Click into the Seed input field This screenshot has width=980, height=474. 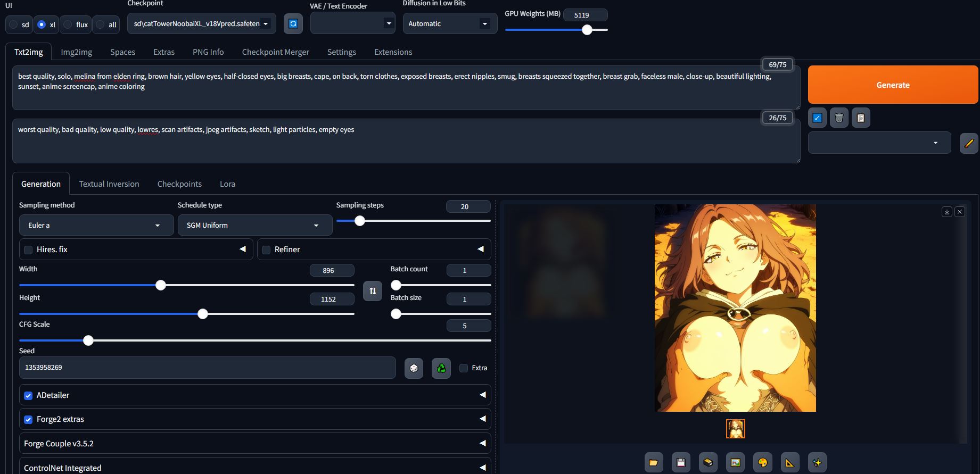208,368
